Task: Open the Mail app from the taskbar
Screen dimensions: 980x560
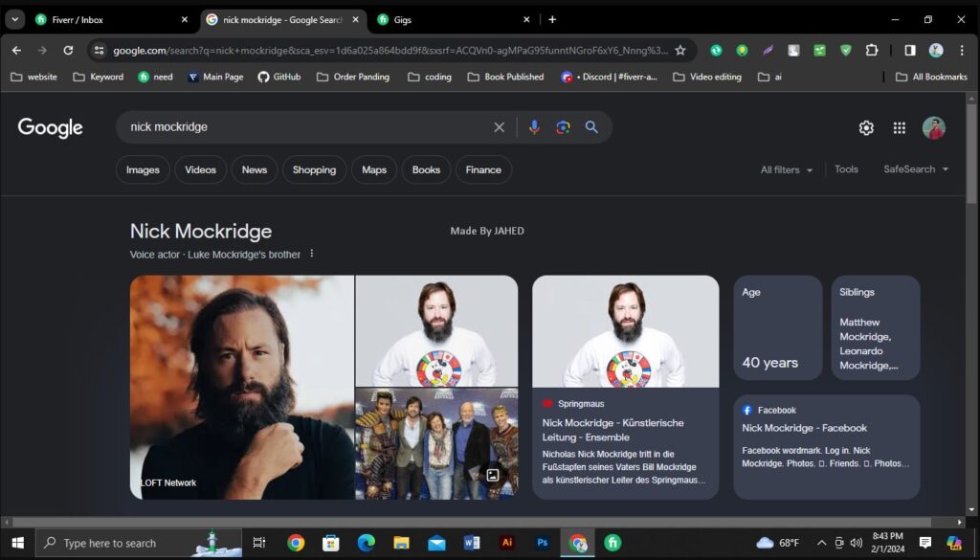Action: 436,543
